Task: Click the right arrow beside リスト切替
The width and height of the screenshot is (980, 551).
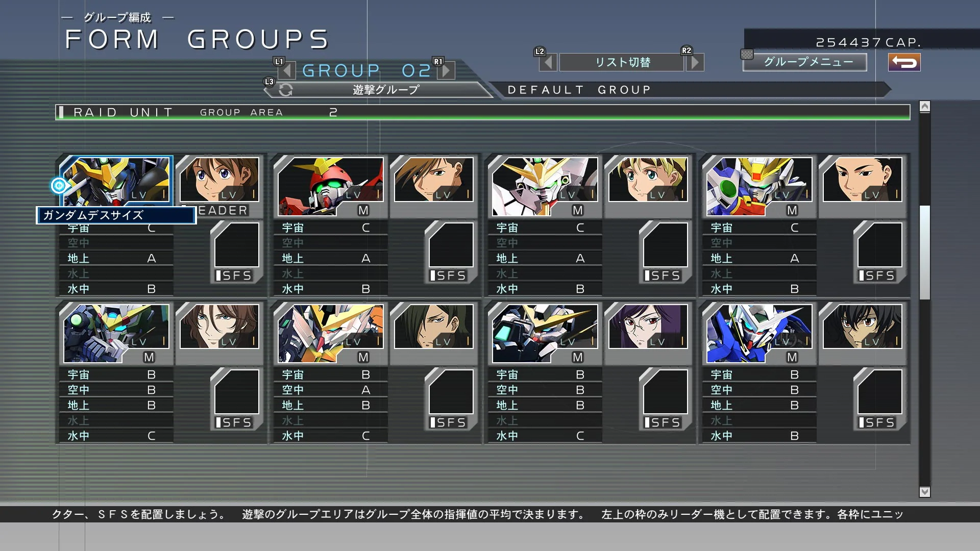Action: point(695,62)
